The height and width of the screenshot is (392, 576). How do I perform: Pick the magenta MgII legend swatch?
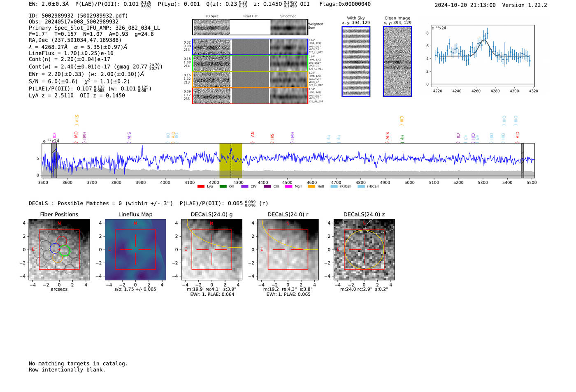coord(288,186)
